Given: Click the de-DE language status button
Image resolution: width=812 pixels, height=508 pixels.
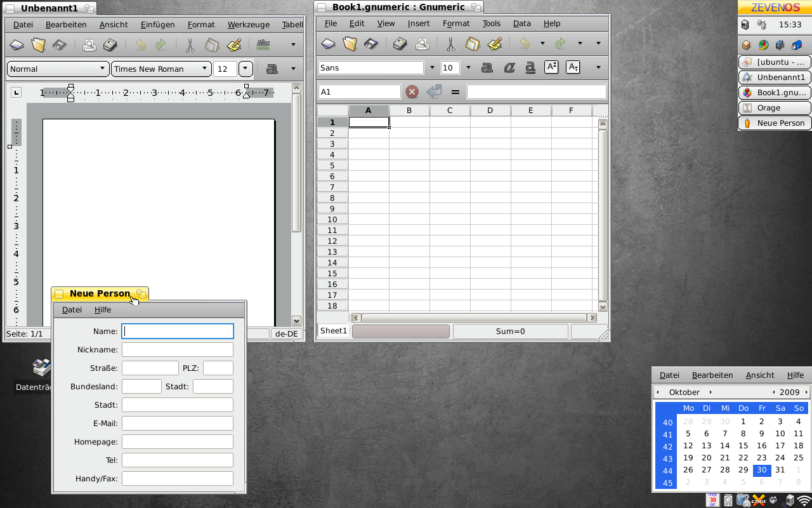Looking at the screenshot, I should 286,334.
